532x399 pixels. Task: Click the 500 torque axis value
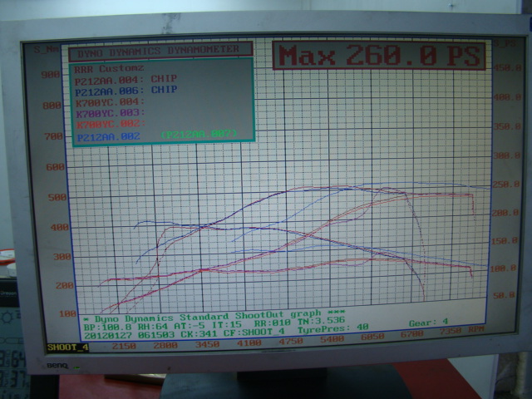click(57, 197)
